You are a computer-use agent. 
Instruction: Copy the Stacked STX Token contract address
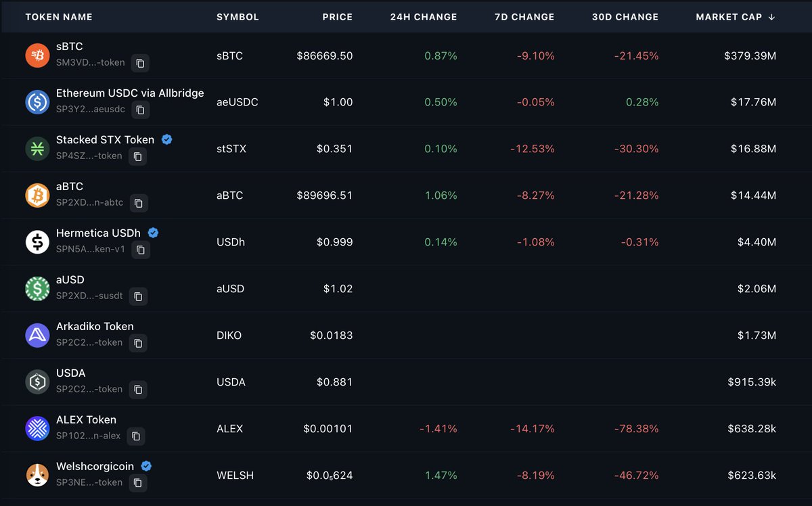137,156
